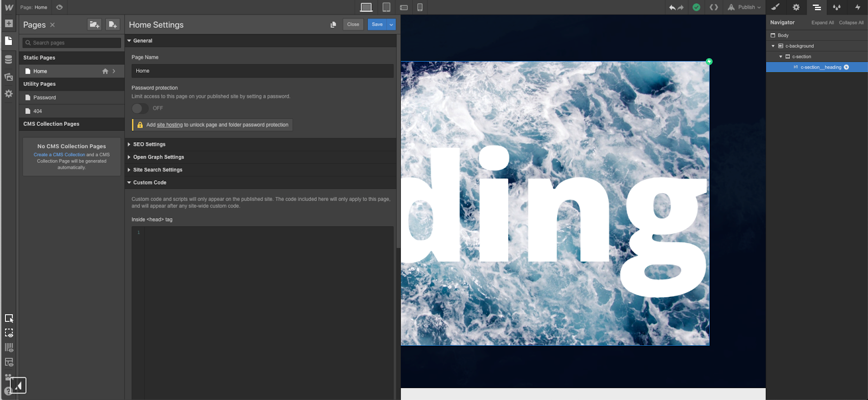Open the Style panel tab

click(x=776, y=7)
